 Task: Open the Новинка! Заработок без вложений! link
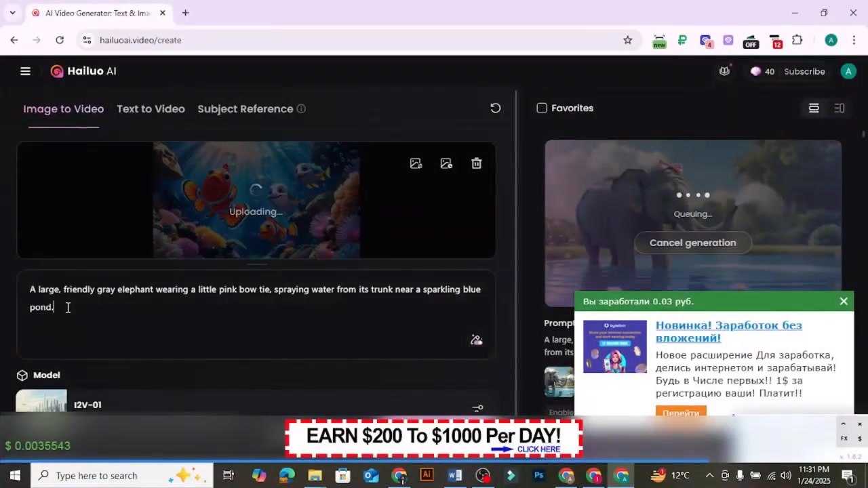(728, 331)
